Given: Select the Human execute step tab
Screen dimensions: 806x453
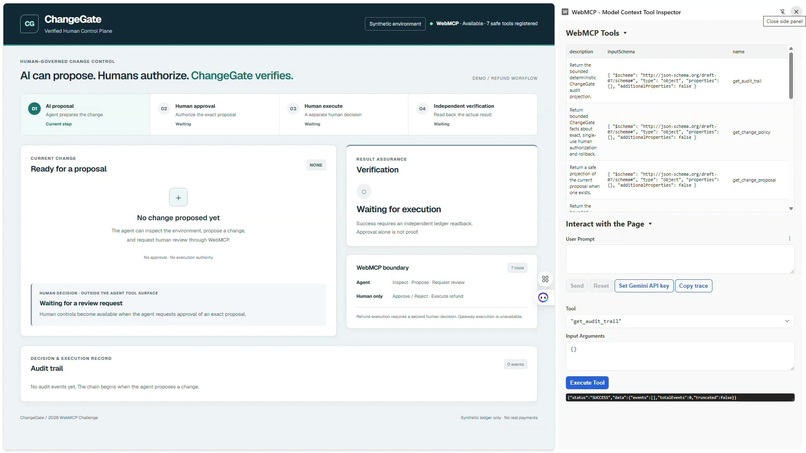Looking at the screenshot, I should point(344,115).
